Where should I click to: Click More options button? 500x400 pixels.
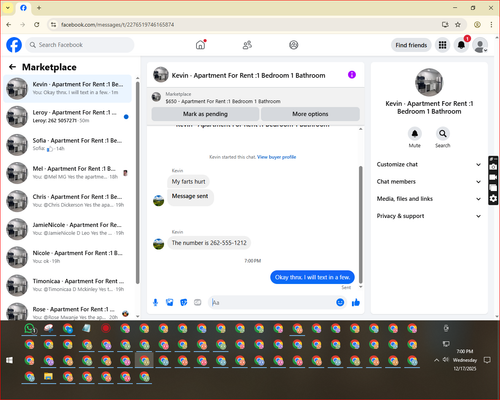(310, 114)
